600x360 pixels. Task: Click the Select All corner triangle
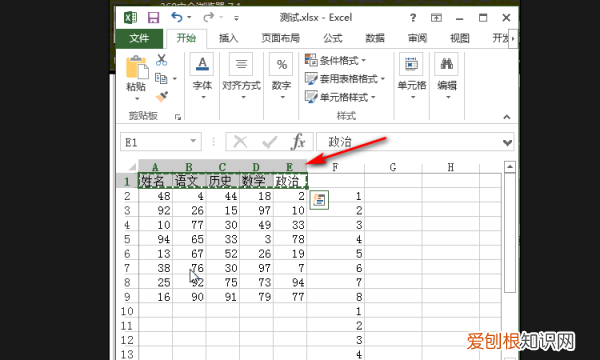pyautogui.click(x=132, y=166)
